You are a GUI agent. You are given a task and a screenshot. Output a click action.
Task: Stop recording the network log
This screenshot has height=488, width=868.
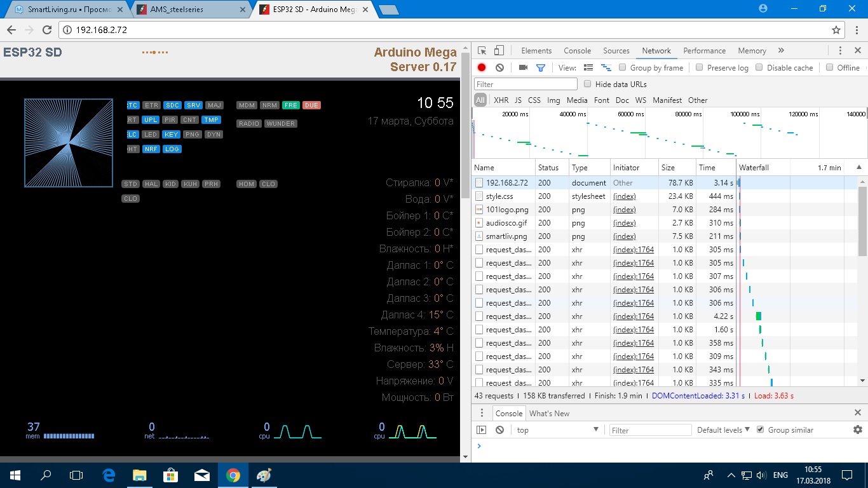[x=482, y=67]
